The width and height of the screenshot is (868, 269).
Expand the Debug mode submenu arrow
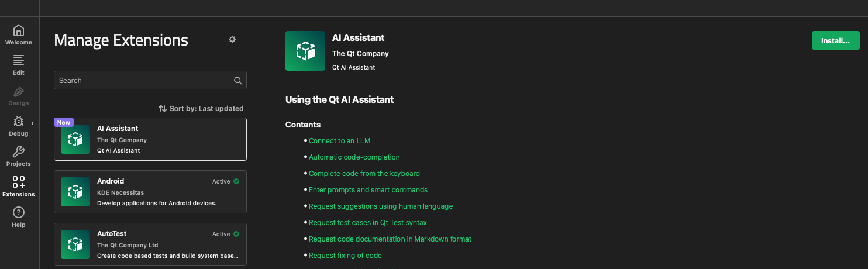coord(32,123)
